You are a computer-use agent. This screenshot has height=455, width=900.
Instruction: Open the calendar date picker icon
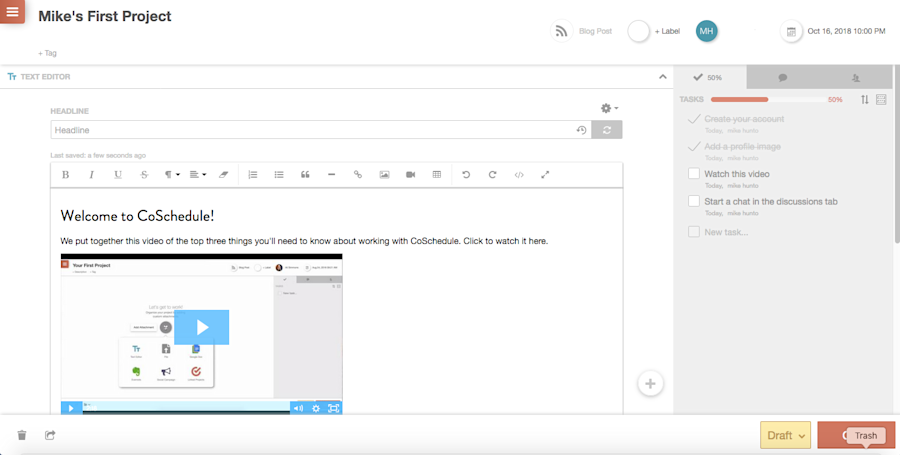point(791,32)
